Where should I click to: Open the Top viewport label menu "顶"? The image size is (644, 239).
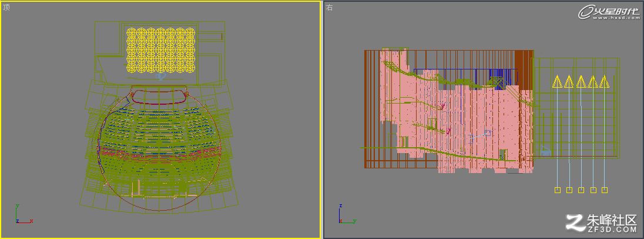pyautogui.click(x=5, y=8)
